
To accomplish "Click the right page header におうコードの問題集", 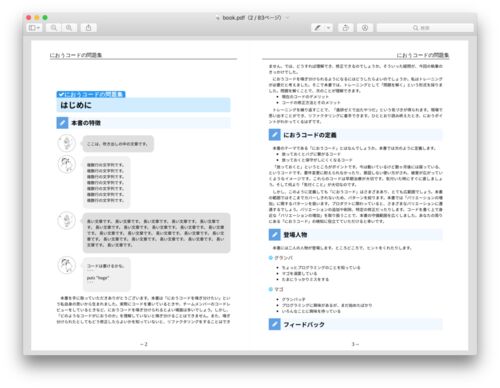I will 423,55.
